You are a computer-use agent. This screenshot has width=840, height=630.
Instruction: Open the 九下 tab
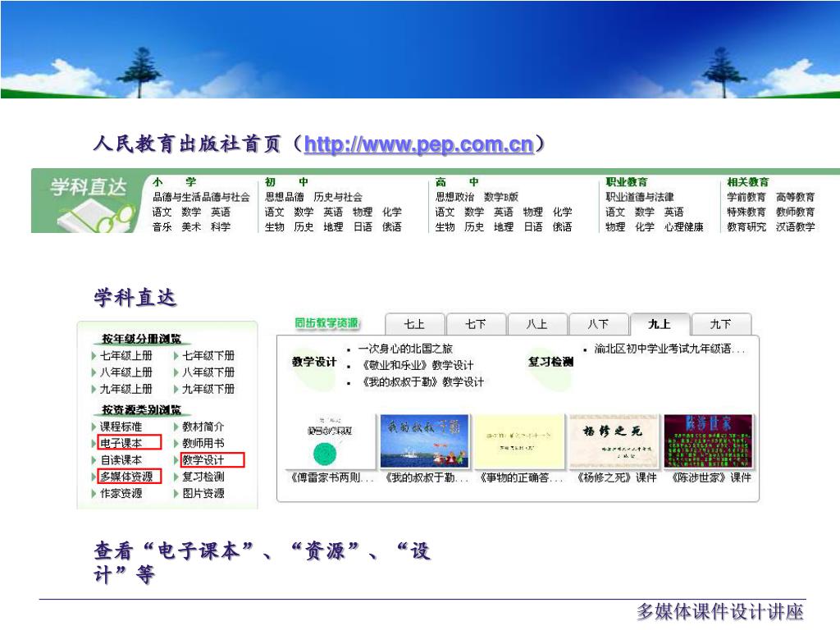pyautogui.click(x=721, y=324)
